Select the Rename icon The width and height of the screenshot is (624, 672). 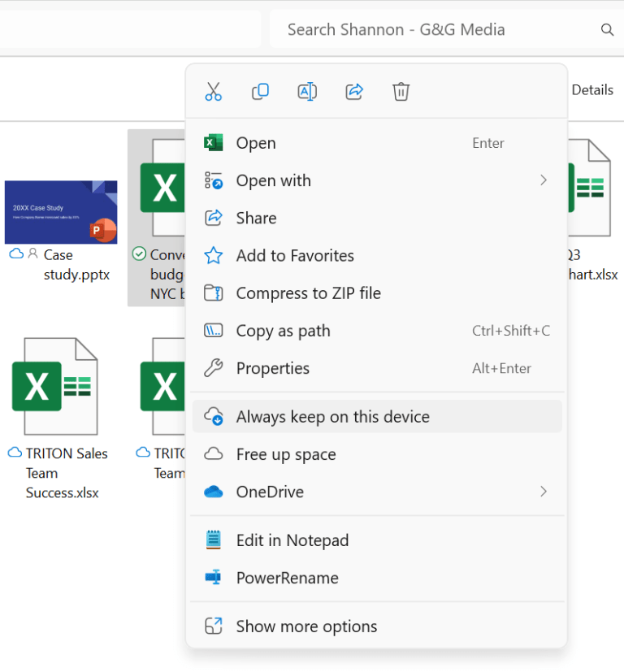pyautogui.click(x=307, y=91)
